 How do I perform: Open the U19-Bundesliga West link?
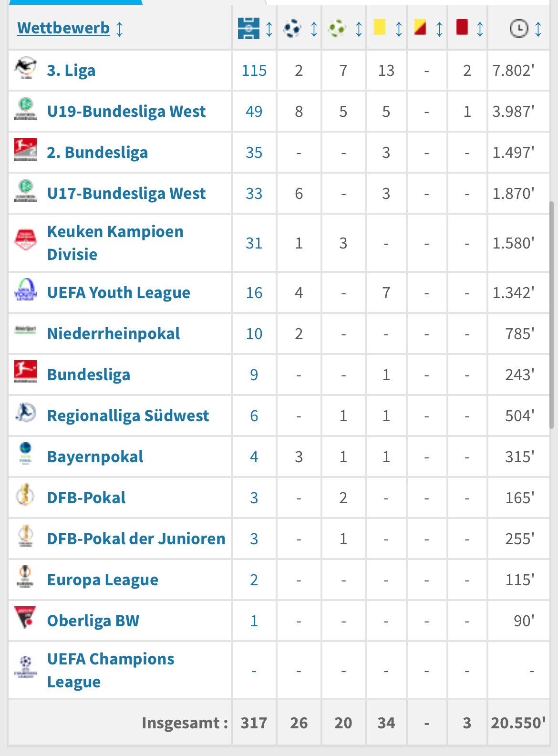126,112
